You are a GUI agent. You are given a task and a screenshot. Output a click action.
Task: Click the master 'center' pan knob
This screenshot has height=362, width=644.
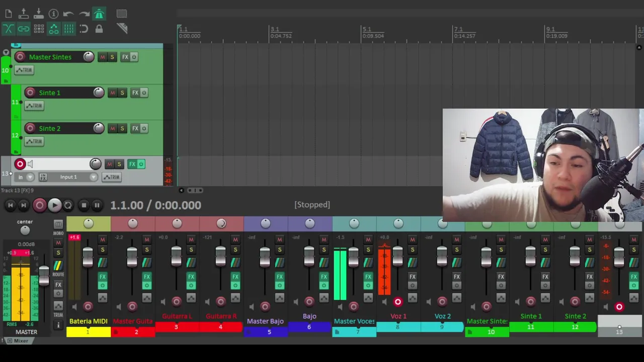(x=25, y=230)
